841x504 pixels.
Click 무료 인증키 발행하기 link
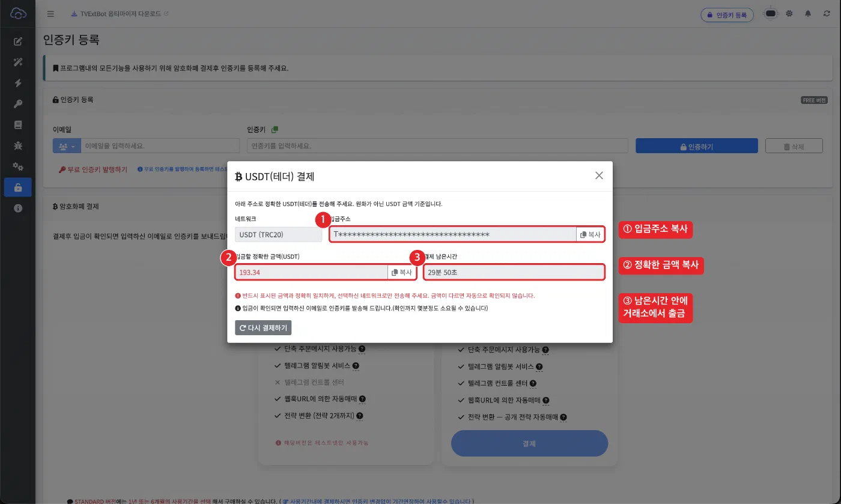[93, 170]
